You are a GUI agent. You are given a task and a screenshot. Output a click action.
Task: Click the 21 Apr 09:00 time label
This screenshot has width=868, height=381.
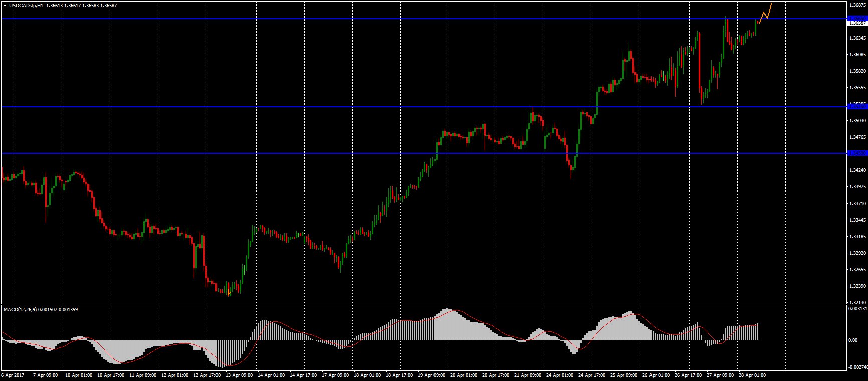click(528, 375)
